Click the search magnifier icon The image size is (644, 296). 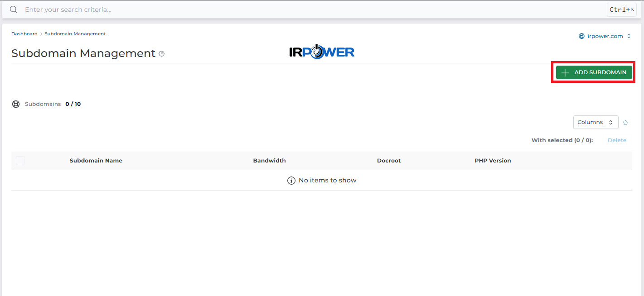click(14, 10)
